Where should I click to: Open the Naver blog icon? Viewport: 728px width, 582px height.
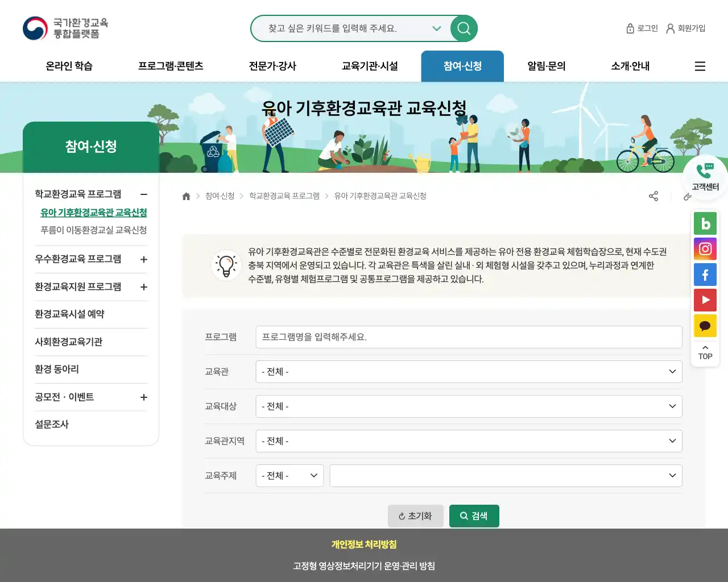pyautogui.click(x=705, y=223)
